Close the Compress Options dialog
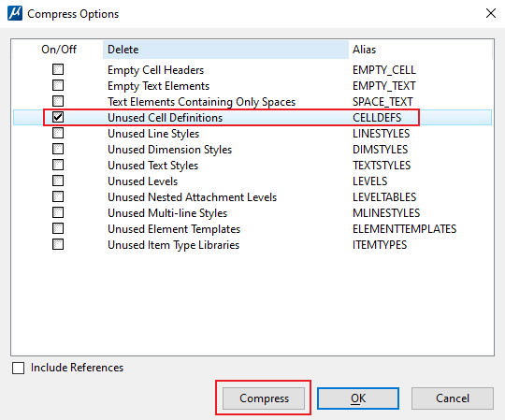Viewport: 505px width, 420px height. click(x=491, y=13)
